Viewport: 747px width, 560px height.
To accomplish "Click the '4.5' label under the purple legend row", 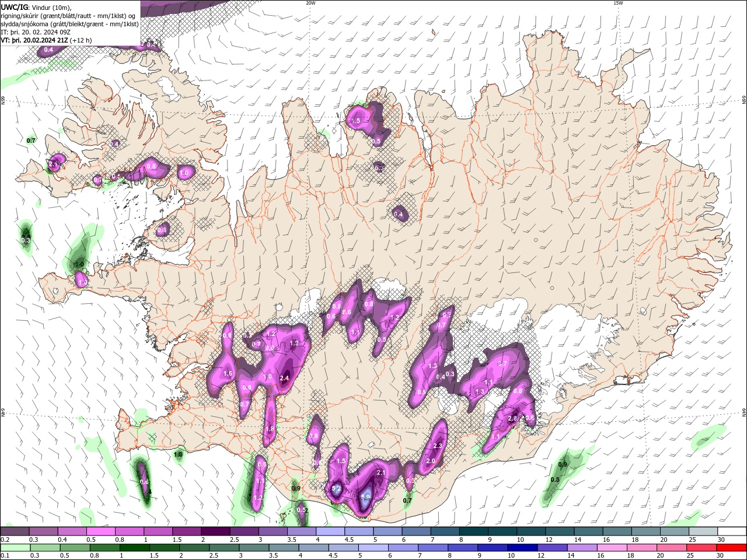I will [349, 540].
